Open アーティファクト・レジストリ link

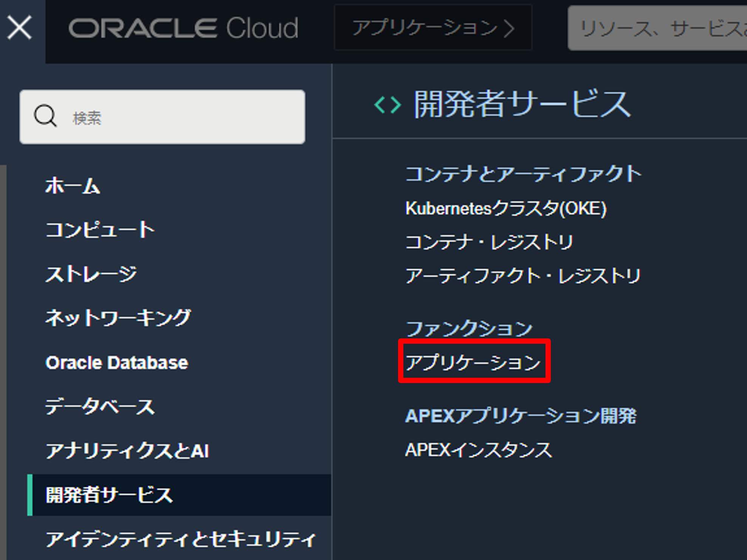coord(522,276)
